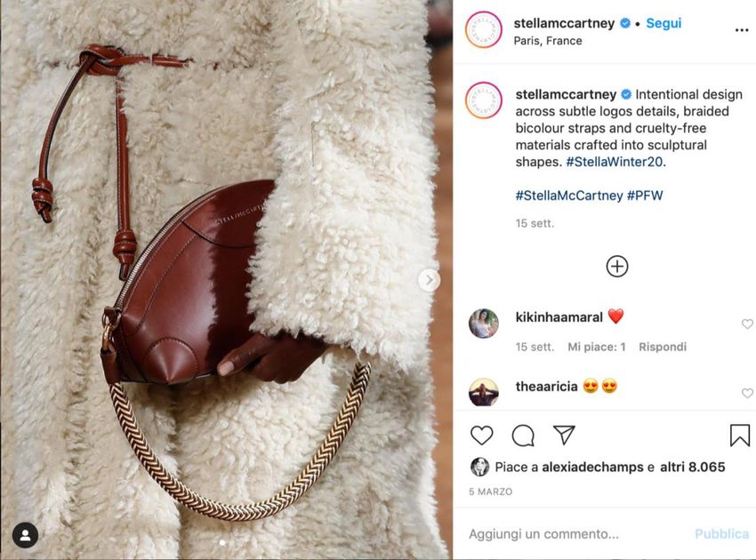The height and width of the screenshot is (560, 756).
Task: Focus the Aggiungi un commento field
Action: tap(576, 534)
